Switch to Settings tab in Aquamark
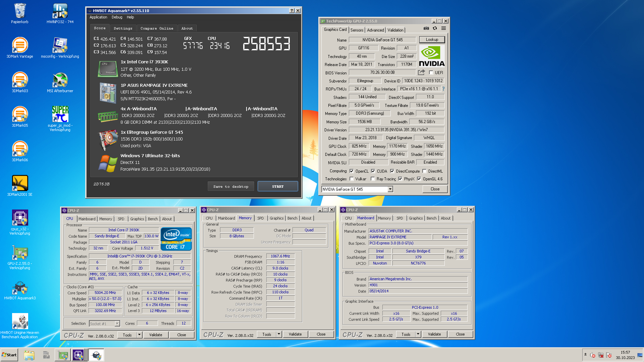This screenshot has height=362, width=644. (x=123, y=28)
